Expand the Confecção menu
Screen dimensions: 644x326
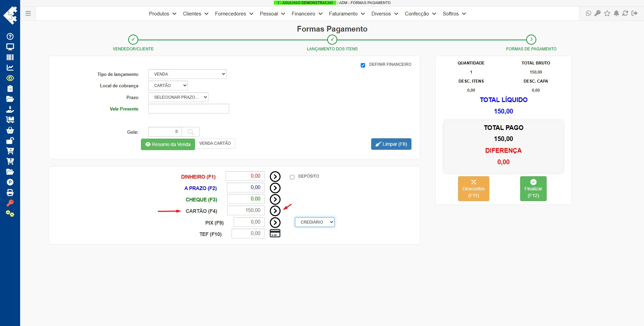[x=420, y=14]
